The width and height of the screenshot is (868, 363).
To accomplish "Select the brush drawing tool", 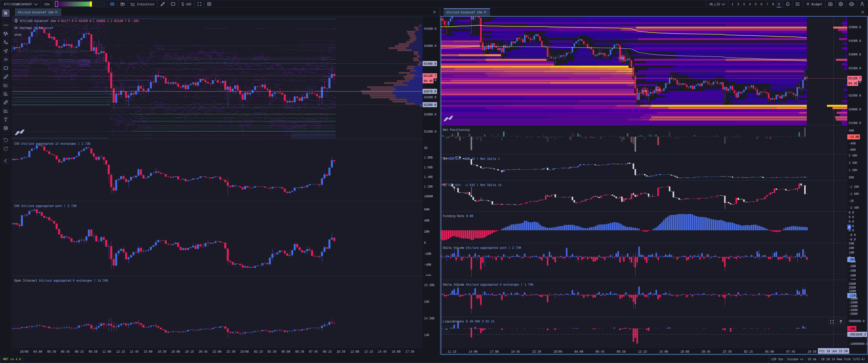I will [6, 77].
